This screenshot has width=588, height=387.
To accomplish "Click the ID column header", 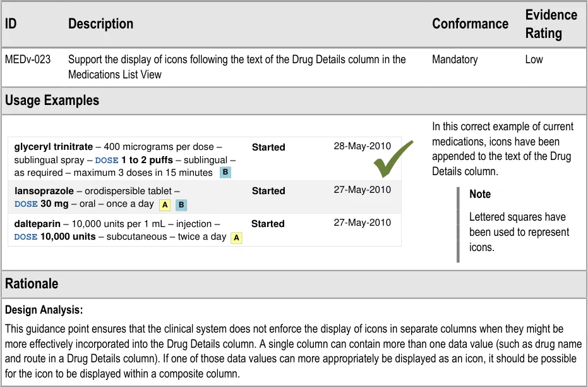I will [x=11, y=24].
